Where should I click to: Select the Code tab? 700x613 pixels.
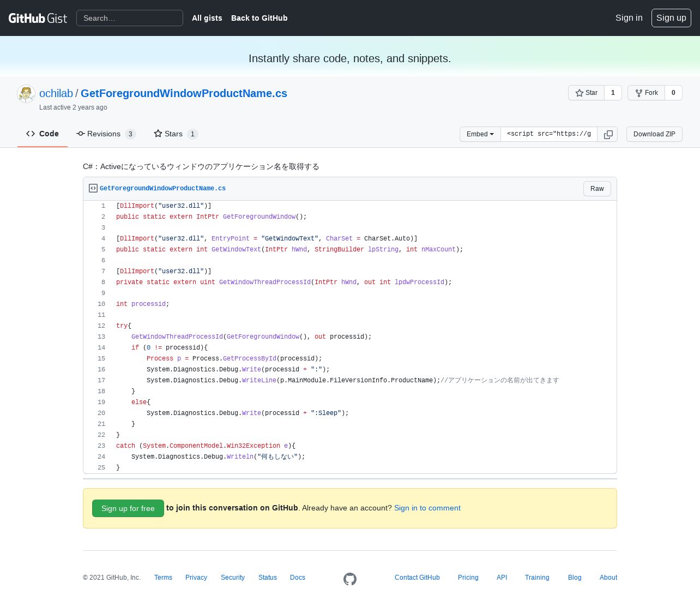pos(43,134)
